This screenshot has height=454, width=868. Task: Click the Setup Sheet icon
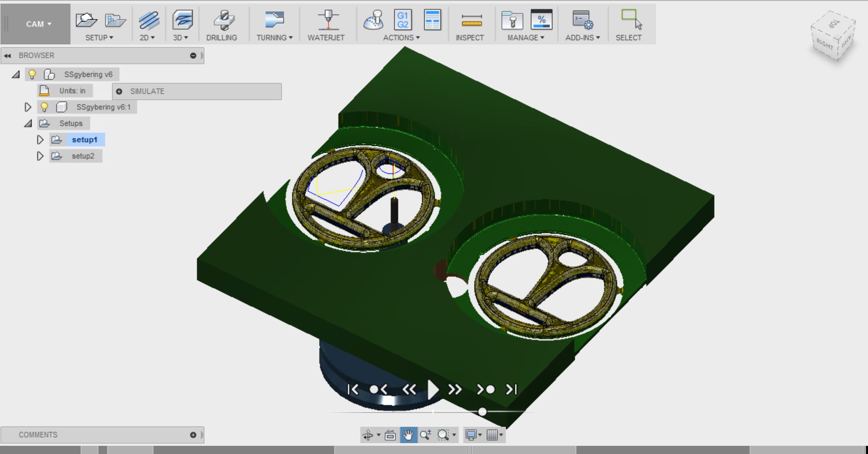pyautogui.click(x=432, y=20)
